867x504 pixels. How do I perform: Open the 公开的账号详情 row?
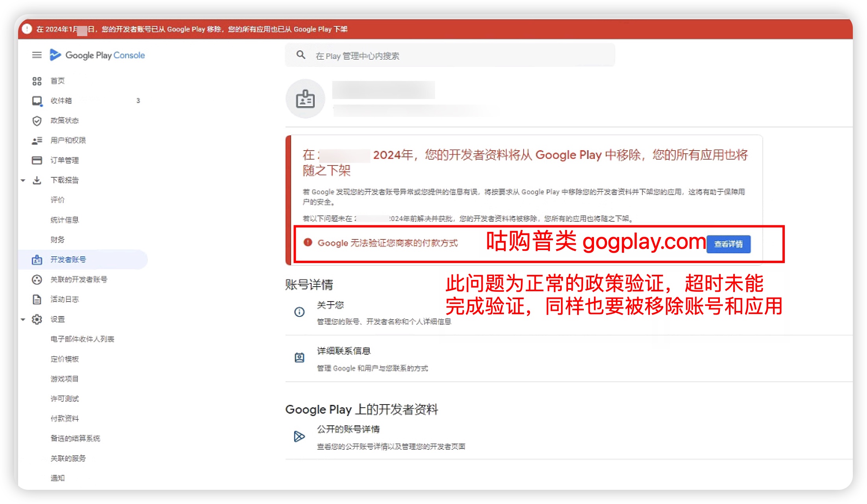tap(569, 437)
